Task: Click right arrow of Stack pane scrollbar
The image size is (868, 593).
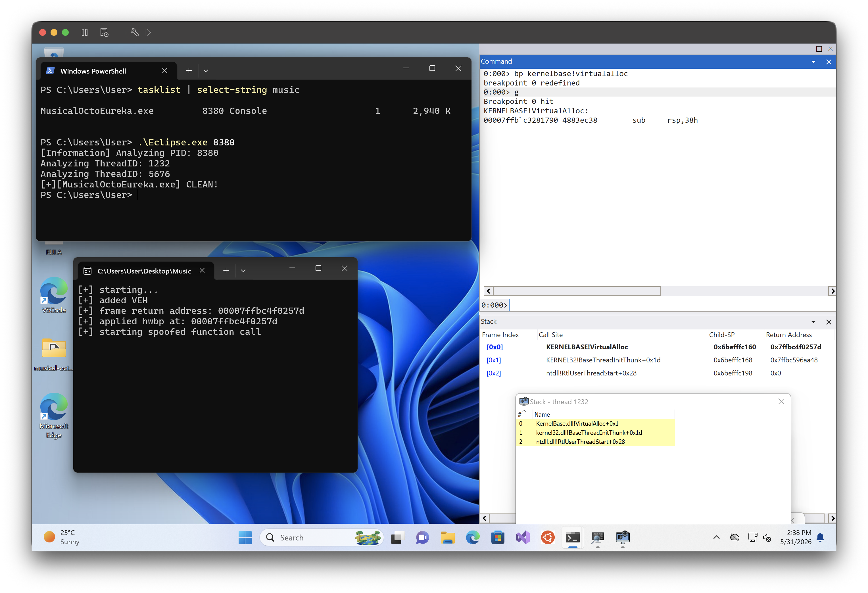Action: [x=832, y=518]
